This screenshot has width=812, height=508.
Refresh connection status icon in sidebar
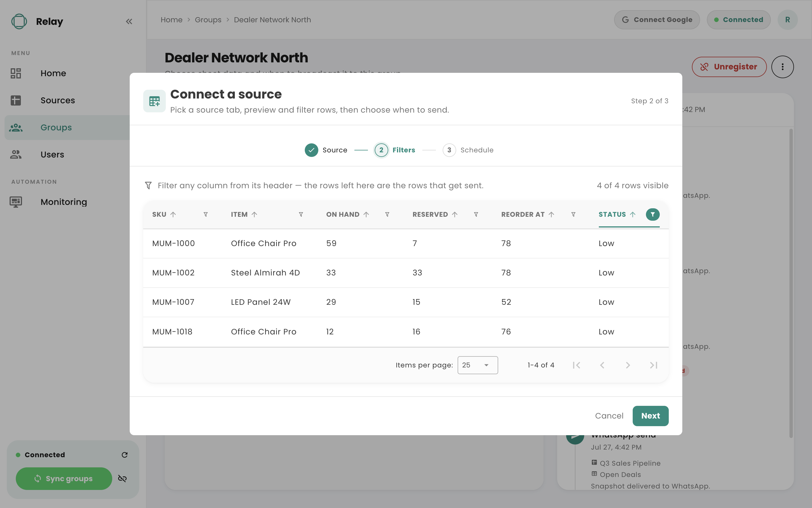[125, 455]
